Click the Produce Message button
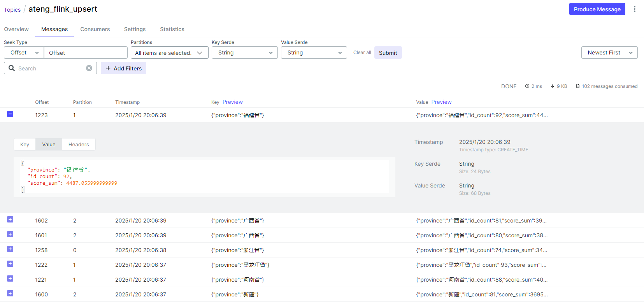 (x=597, y=9)
